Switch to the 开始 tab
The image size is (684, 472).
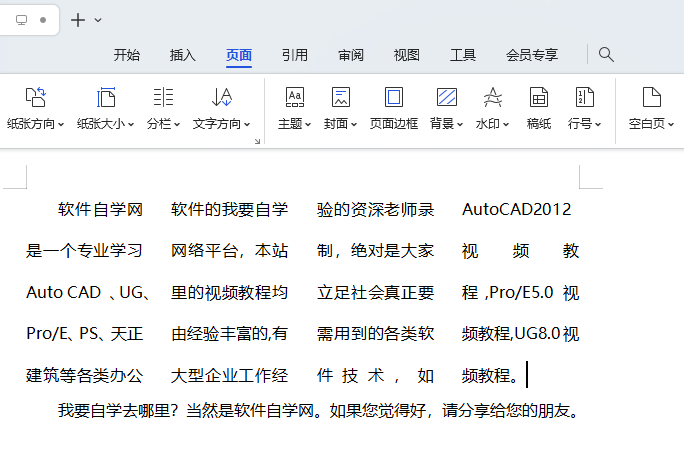point(127,55)
